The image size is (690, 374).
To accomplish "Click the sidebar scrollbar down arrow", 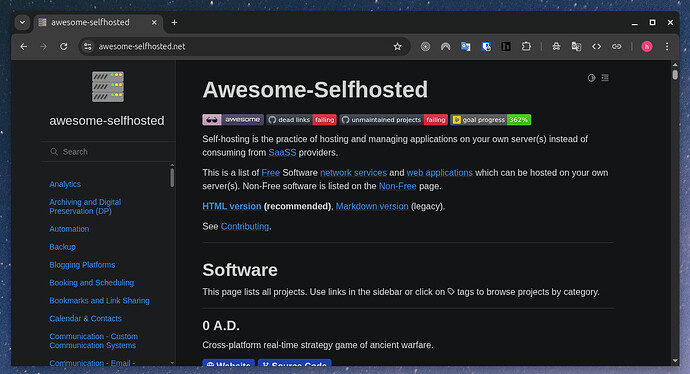I will [172, 363].
